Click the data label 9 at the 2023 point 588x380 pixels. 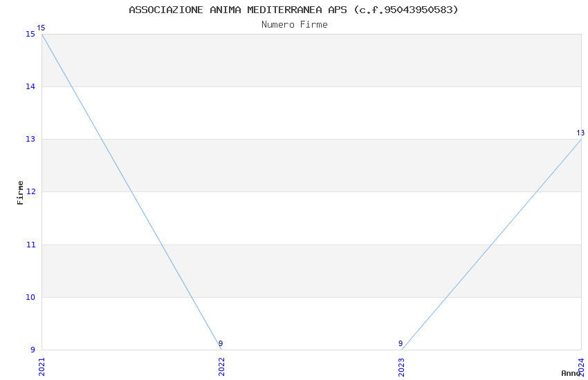point(401,343)
